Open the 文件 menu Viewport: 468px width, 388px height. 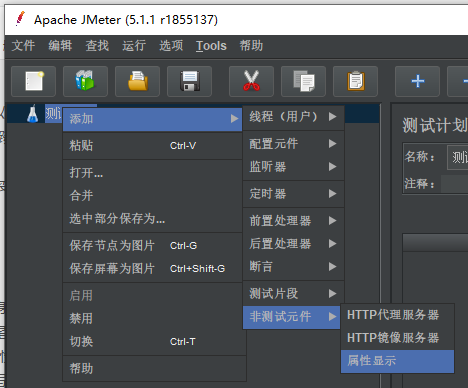[23, 46]
